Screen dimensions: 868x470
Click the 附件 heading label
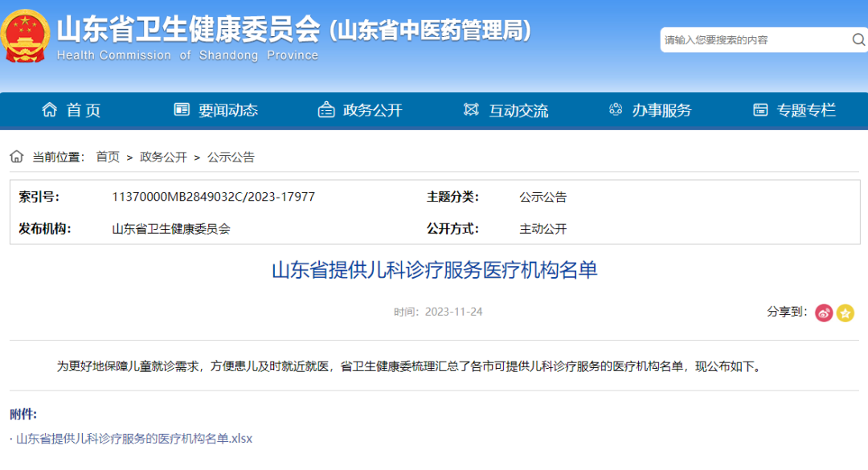23,414
